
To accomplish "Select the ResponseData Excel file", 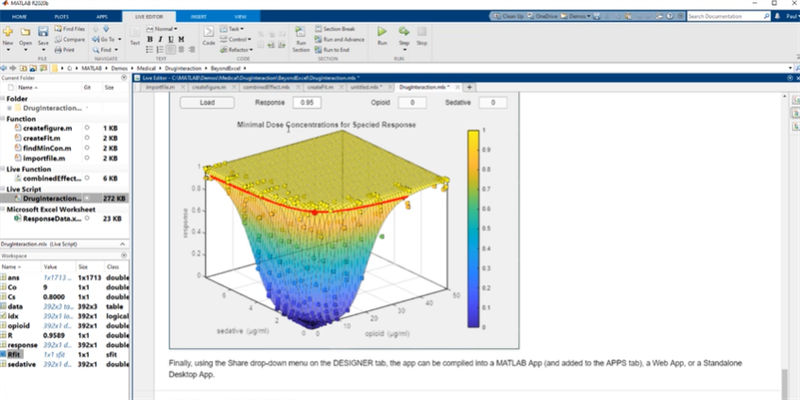I will (52, 219).
